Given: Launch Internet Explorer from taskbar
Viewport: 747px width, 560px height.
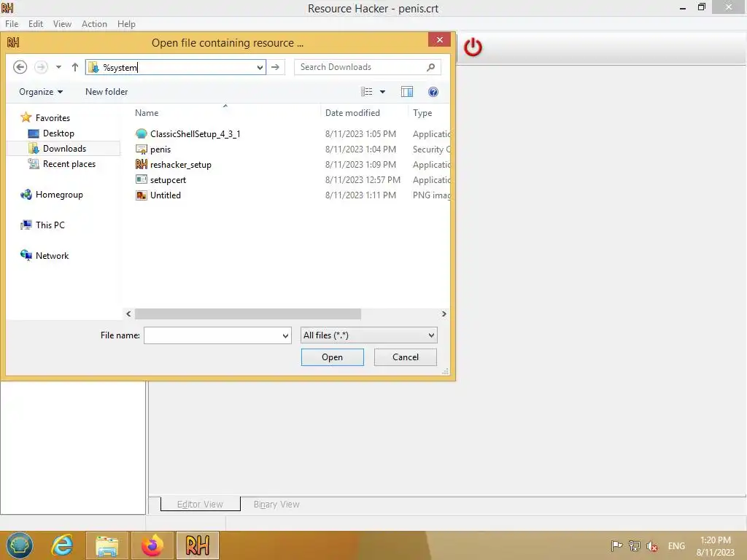Looking at the screenshot, I should (x=63, y=545).
